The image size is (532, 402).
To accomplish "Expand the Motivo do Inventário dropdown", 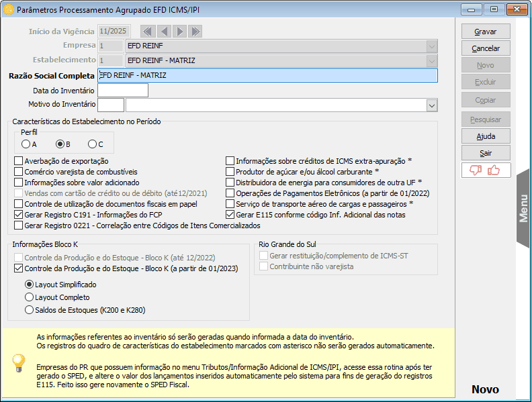I will (431, 105).
